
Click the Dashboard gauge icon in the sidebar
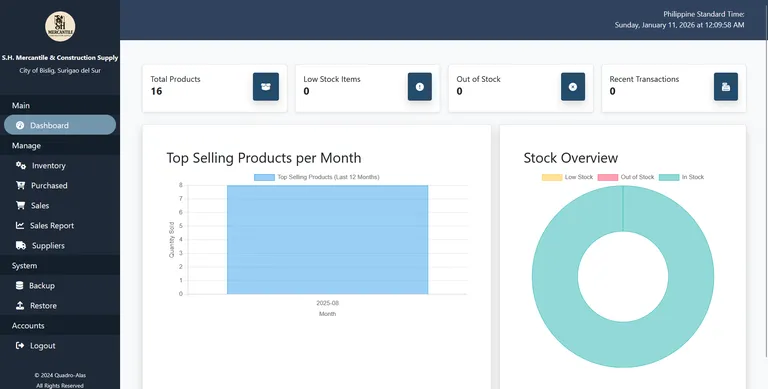pyautogui.click(x=20, y=125)
